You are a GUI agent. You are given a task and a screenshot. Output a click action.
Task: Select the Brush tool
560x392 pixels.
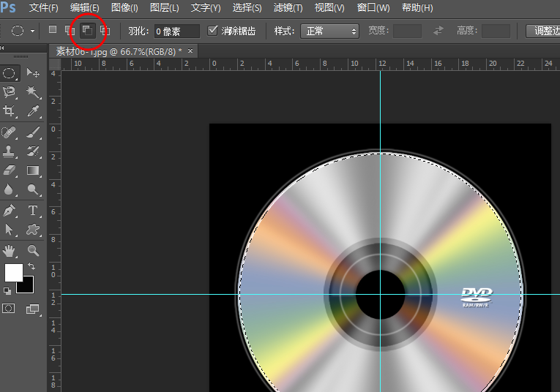coord(33,132)
